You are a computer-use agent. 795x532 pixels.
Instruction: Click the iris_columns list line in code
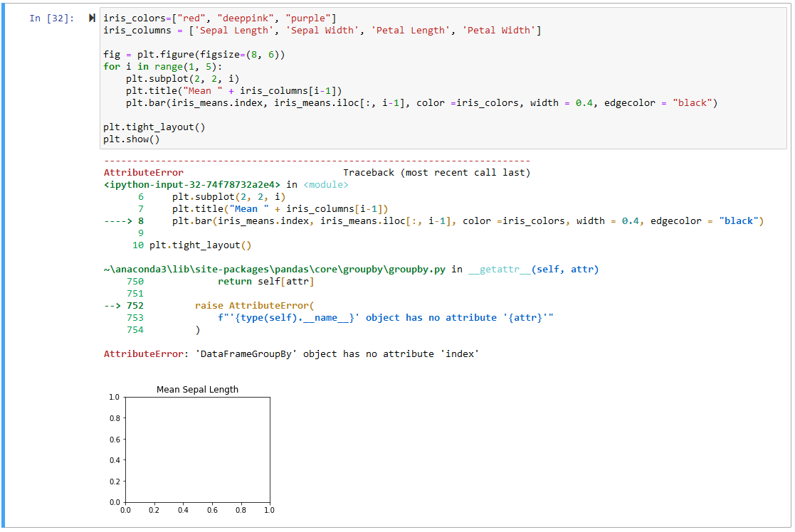tap(322, 31)
